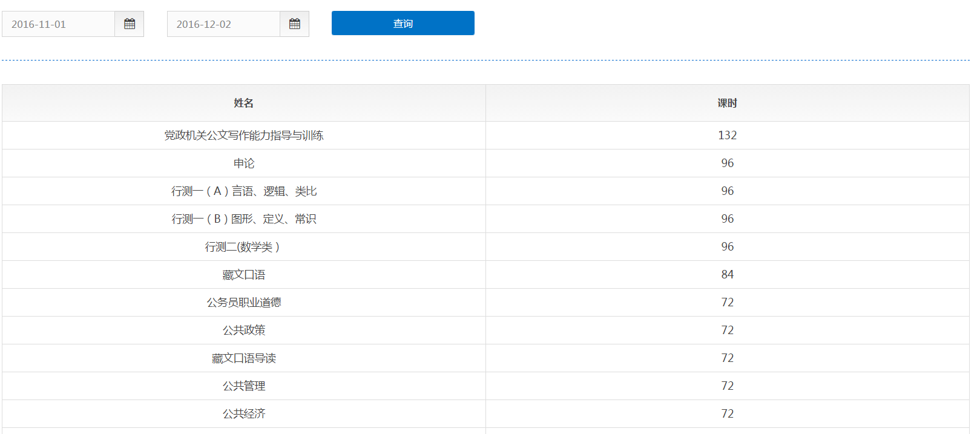Open calendar picker for start date 2016-11-01
980x434 pixels.
click(130, 24)
